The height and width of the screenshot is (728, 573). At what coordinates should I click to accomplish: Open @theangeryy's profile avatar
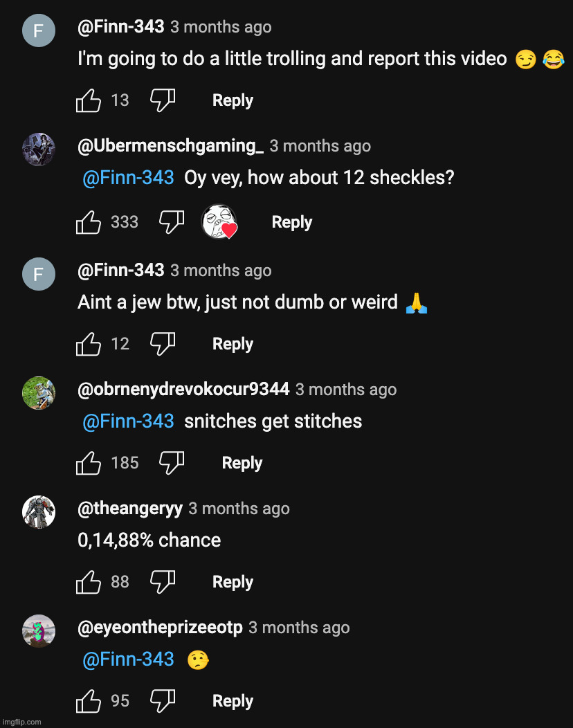38,512
